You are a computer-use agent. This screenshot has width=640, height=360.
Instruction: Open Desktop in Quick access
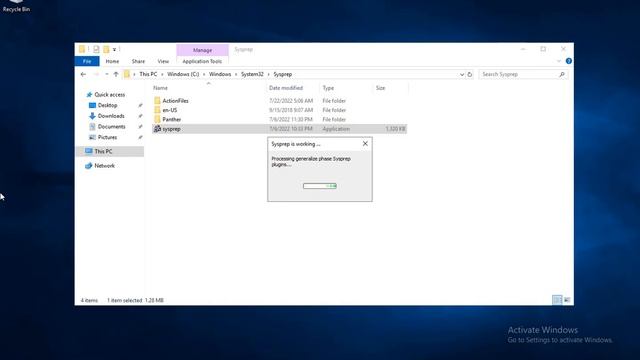point(107,105)
